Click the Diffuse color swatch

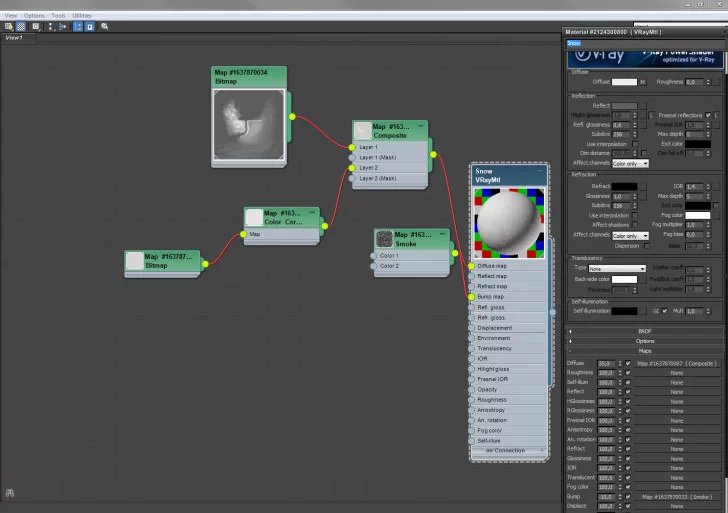624,82
